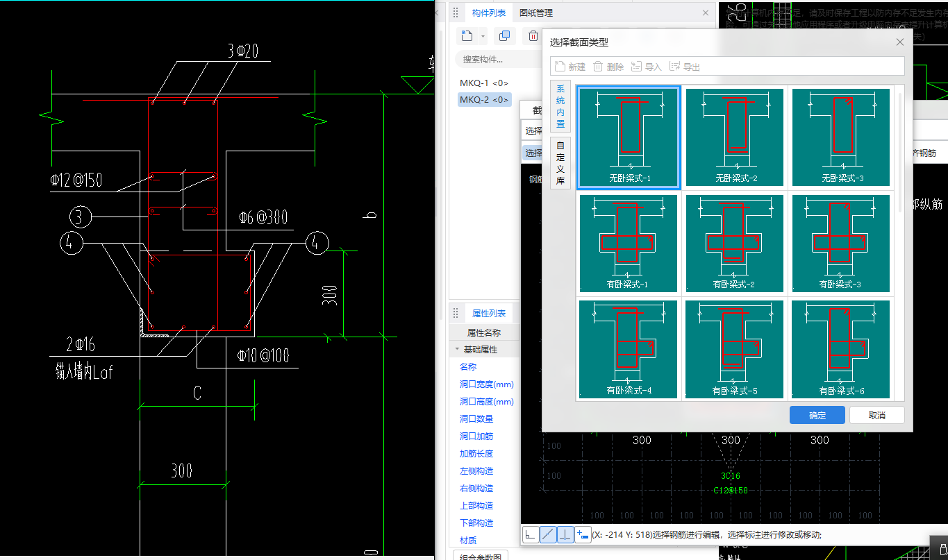Select the 洞口高度(mm) property row
This screenshot has height=560, width=948.
[x=484, y=401]
